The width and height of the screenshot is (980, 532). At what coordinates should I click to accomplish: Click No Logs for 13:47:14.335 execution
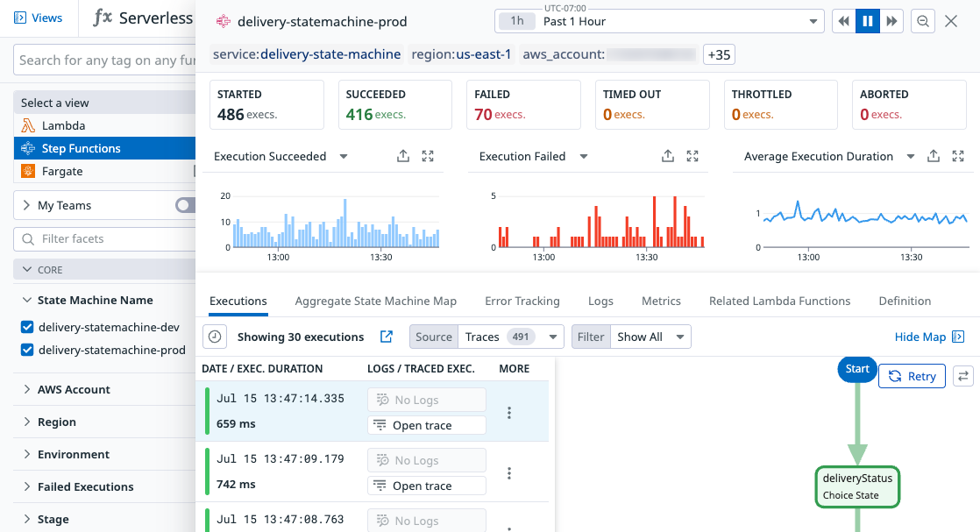click(427, 400)
